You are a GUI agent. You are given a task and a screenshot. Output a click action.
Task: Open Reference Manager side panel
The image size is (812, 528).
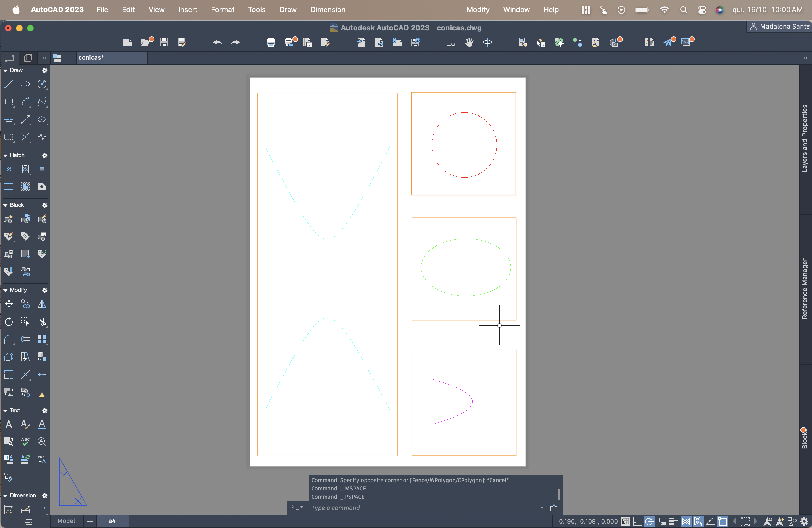coord(805,289)
